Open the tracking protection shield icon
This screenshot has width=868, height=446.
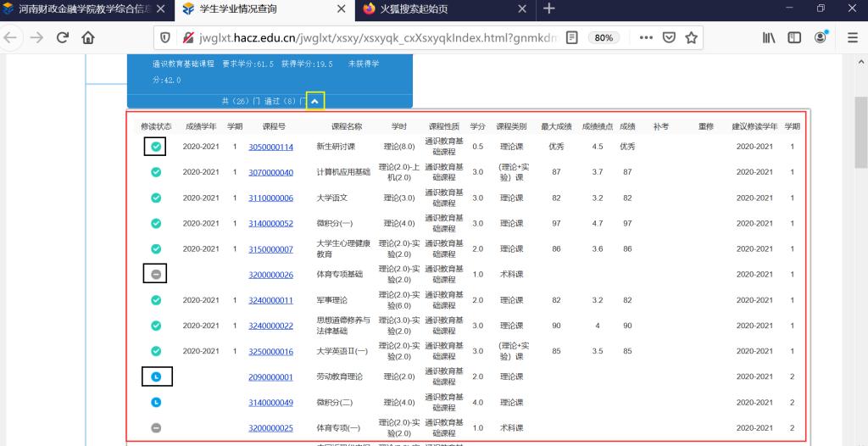point(165,37)
